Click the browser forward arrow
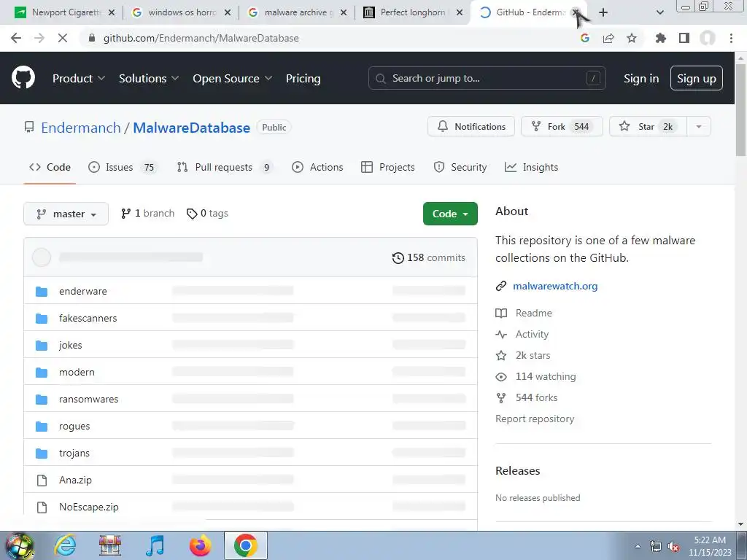 click(39, 38)
